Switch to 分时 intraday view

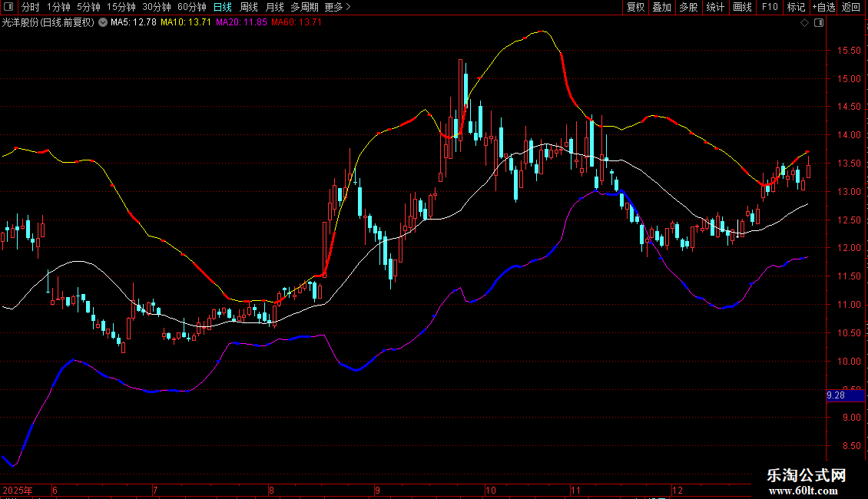[31, 7]
